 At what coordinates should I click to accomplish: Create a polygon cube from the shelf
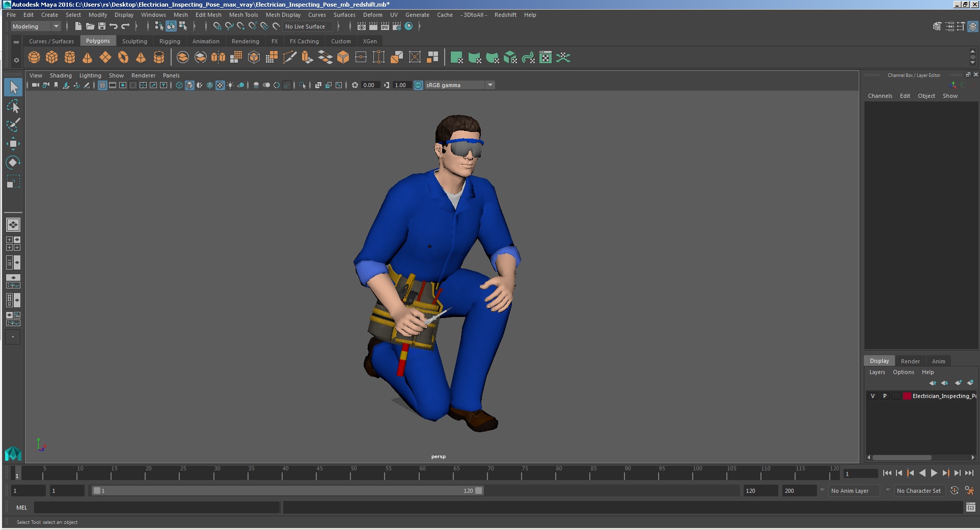[52, 58]
